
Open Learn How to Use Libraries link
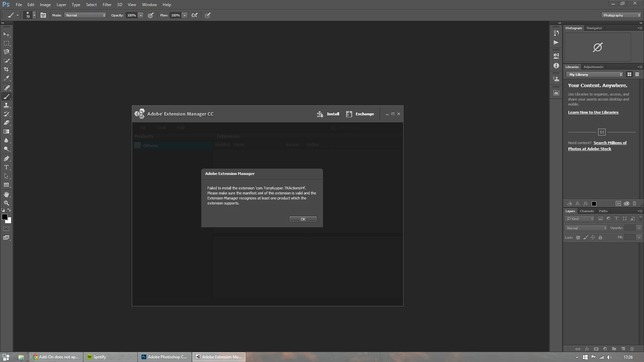[593, 112]
